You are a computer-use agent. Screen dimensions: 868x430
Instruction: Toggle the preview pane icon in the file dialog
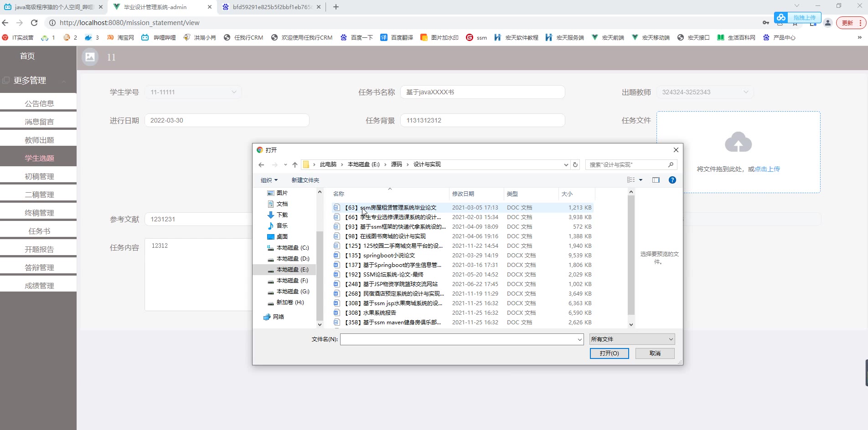[656, 180]
